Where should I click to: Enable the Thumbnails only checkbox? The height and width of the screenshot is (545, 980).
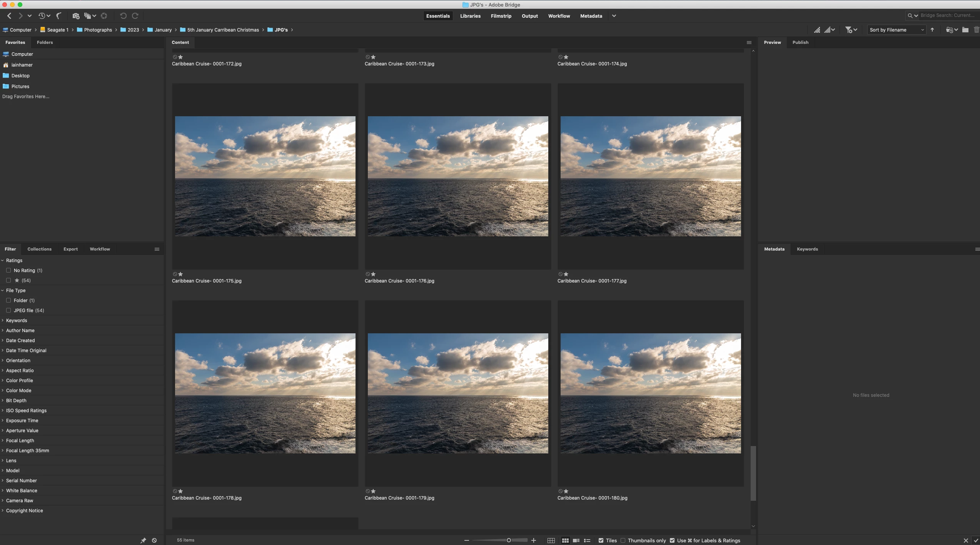pos(623,540)
